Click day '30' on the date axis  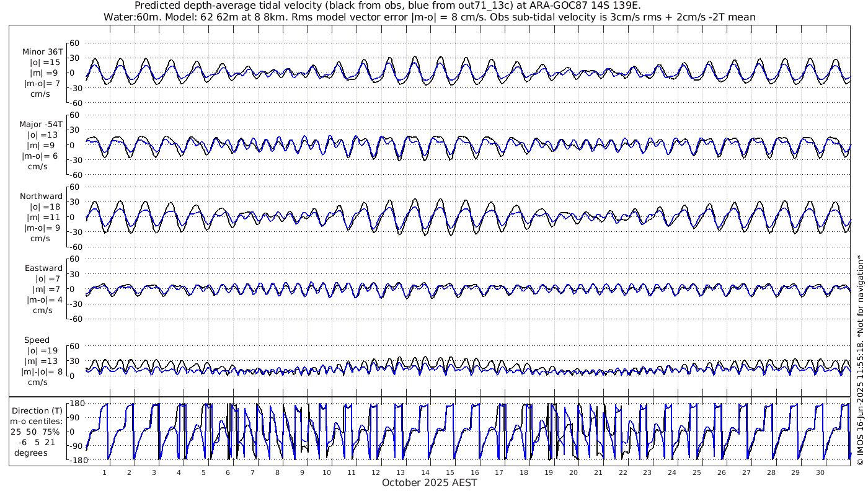pos(820,472)
